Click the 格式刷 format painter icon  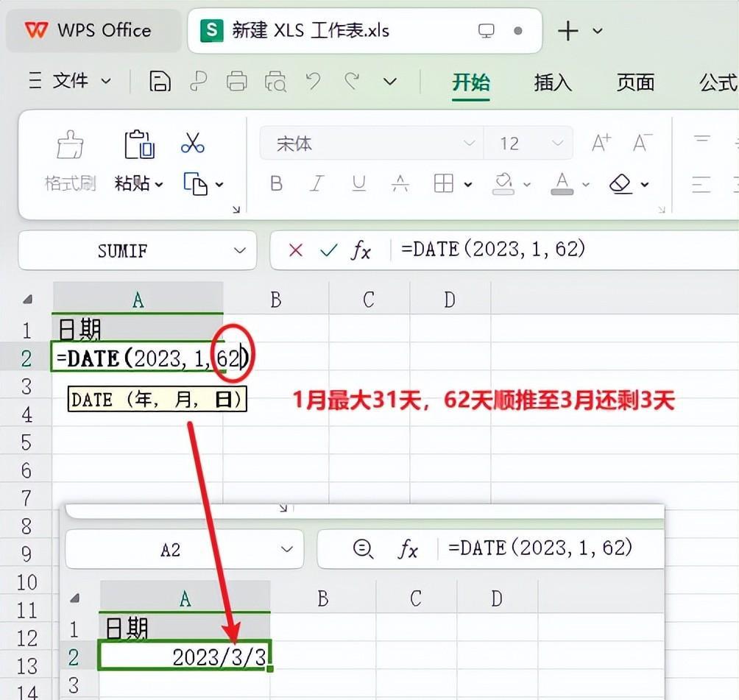70,145
